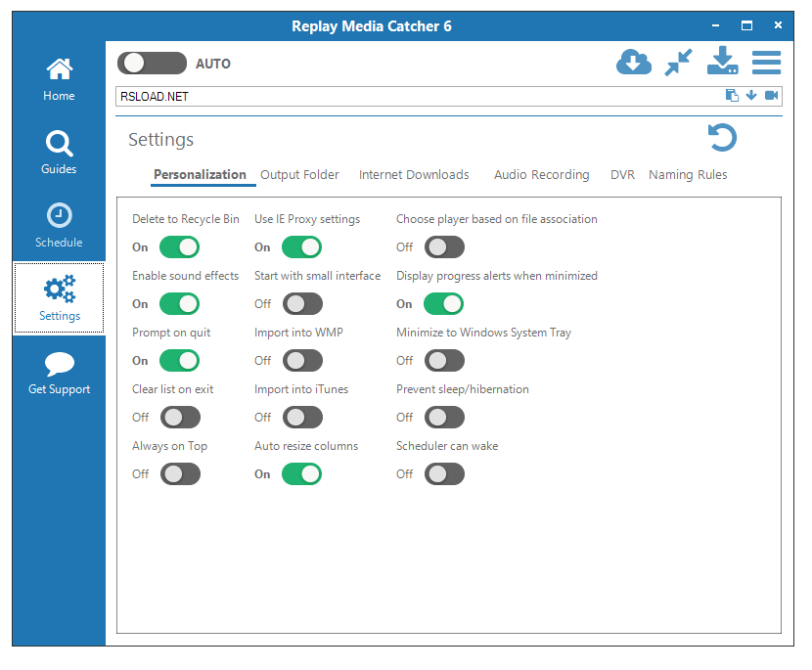Image resolution: width=812 pixels, height=670 pixels.
Task: Toggle the AUTO capture switch
Action: point(152,62)
